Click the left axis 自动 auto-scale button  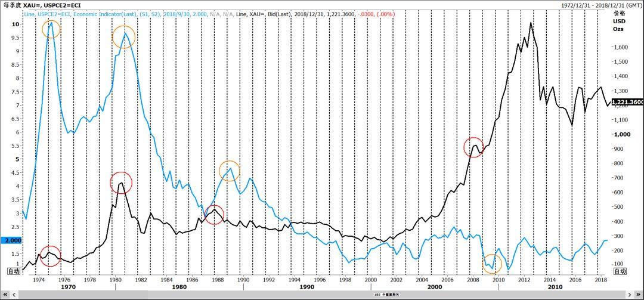tap(14, 271)
